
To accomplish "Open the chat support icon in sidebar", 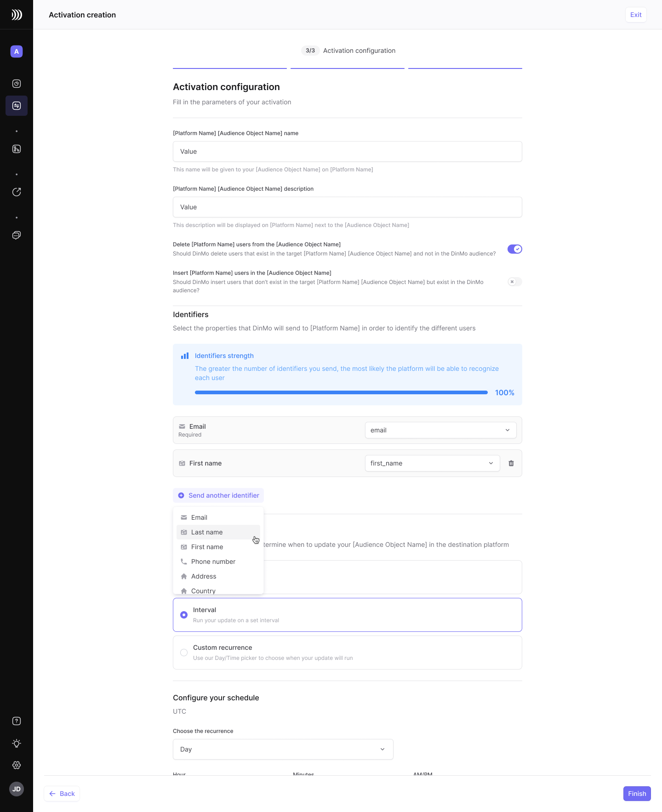I will tap(17, 235).
